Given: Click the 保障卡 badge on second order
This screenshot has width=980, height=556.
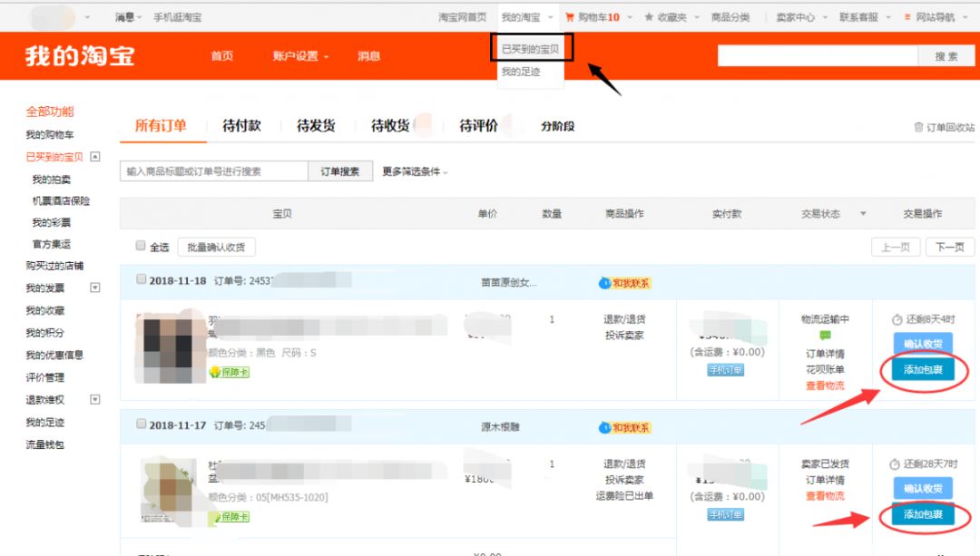Looking at the screenshot, I should pyautogui.click(x=231, y=517).
